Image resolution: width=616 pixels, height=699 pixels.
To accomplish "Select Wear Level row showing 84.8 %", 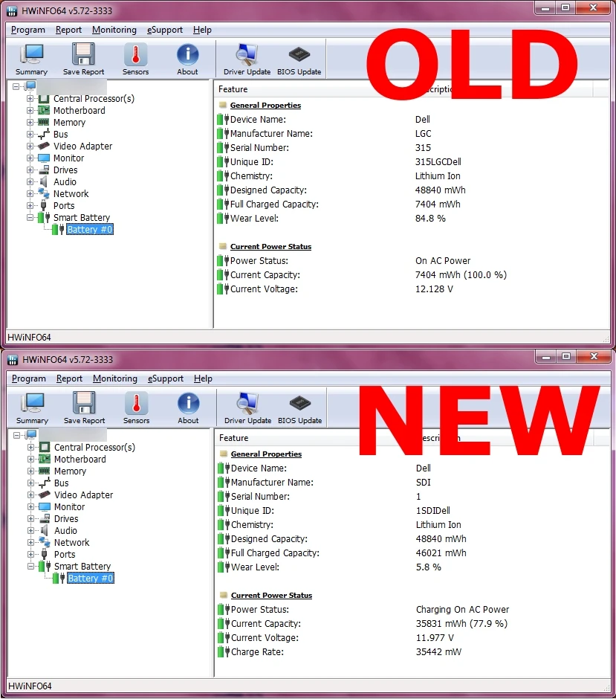I will [412, 219].
